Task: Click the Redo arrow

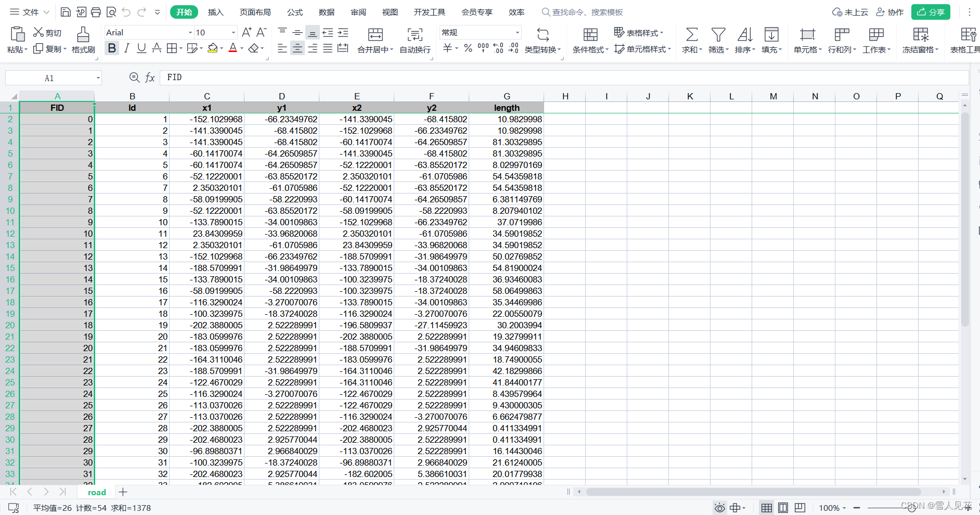Action: click(x=141, y=12)
